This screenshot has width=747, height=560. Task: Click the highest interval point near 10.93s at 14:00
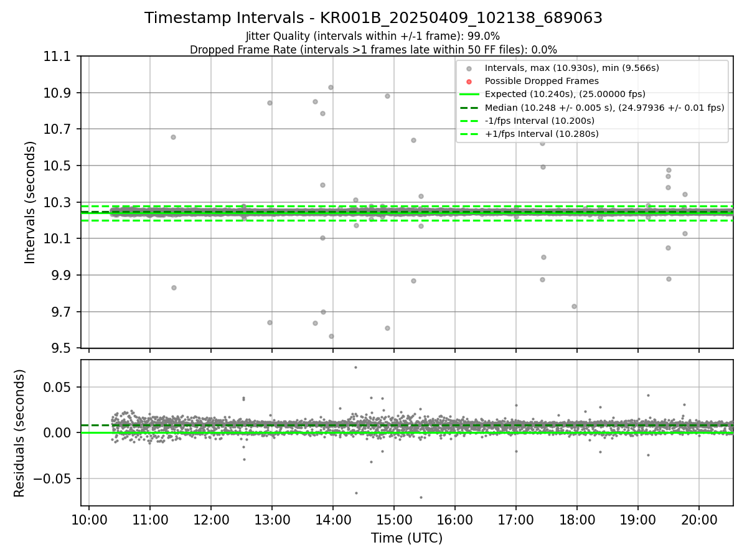331,87
